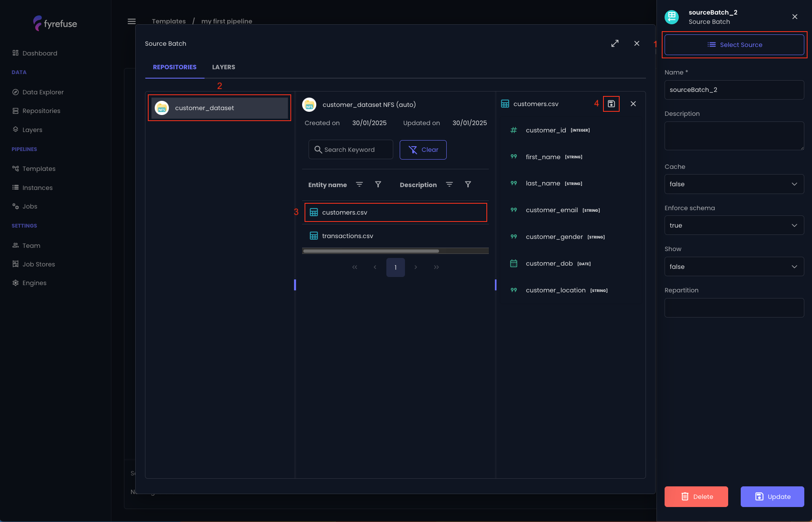Click the Templates breadcrumb link
Image resolution: width=812 pixels, height=522 pixels.
(169, 21)
